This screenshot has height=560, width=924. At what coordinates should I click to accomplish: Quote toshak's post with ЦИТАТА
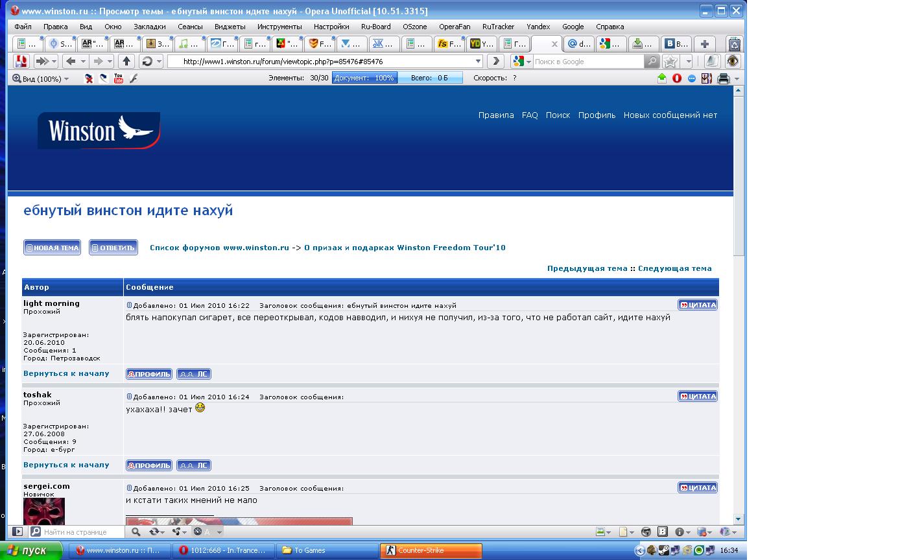(698, 396)
